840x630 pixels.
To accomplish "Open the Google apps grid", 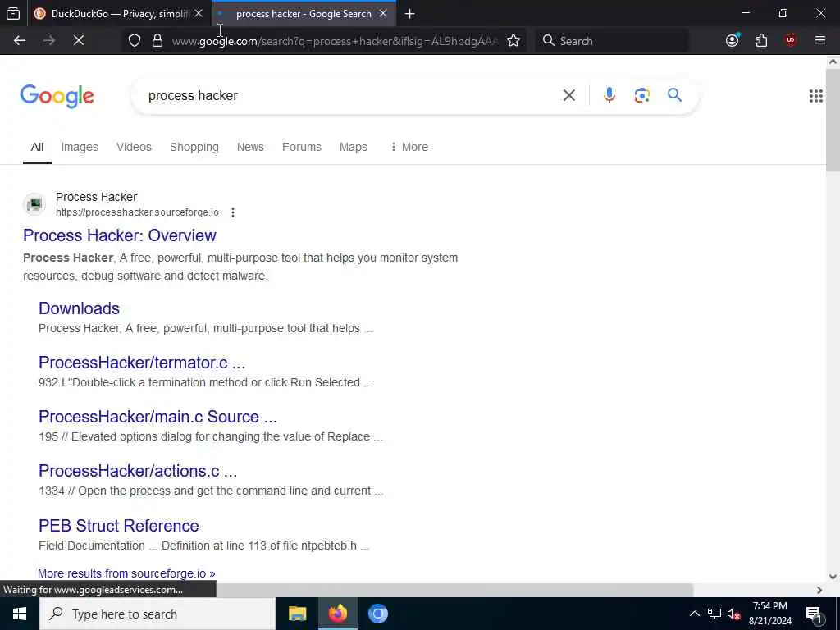I will point(816,96).
